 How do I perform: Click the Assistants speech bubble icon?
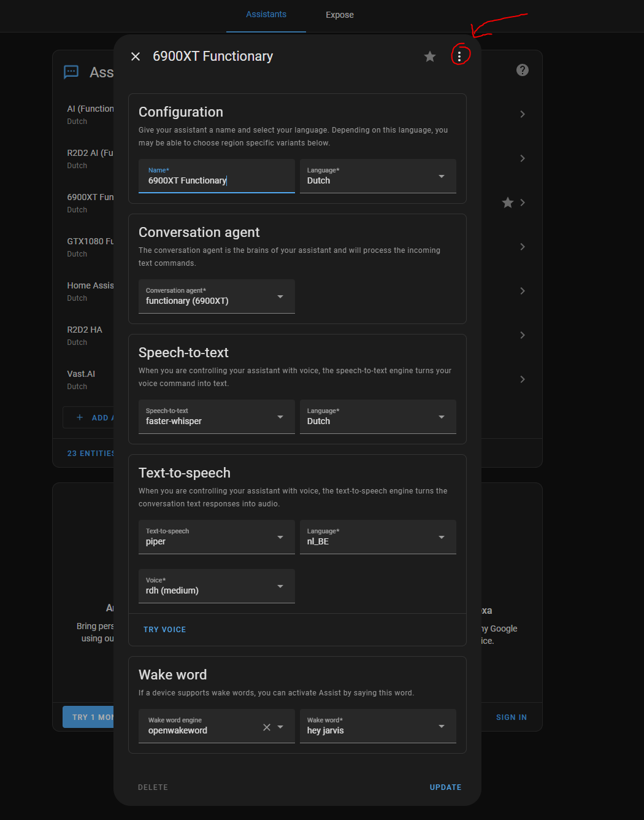click(x=71, y=72)
